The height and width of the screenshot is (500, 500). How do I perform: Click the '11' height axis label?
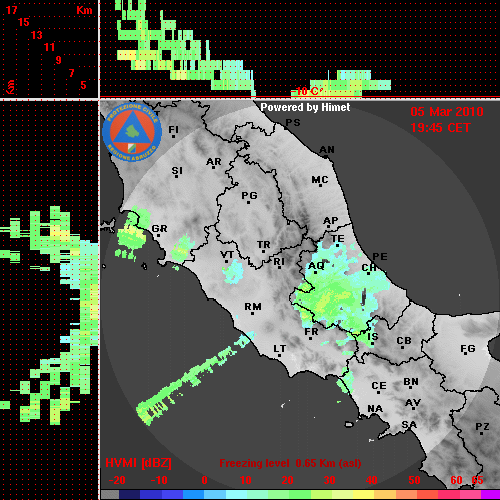(49, 47)
